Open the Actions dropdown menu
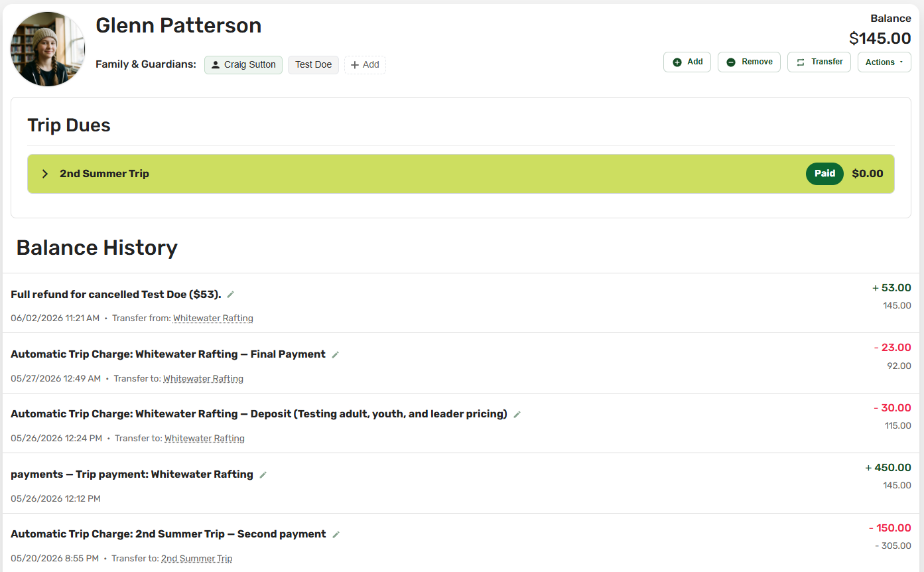924x572 pixels. click(884, 62)
